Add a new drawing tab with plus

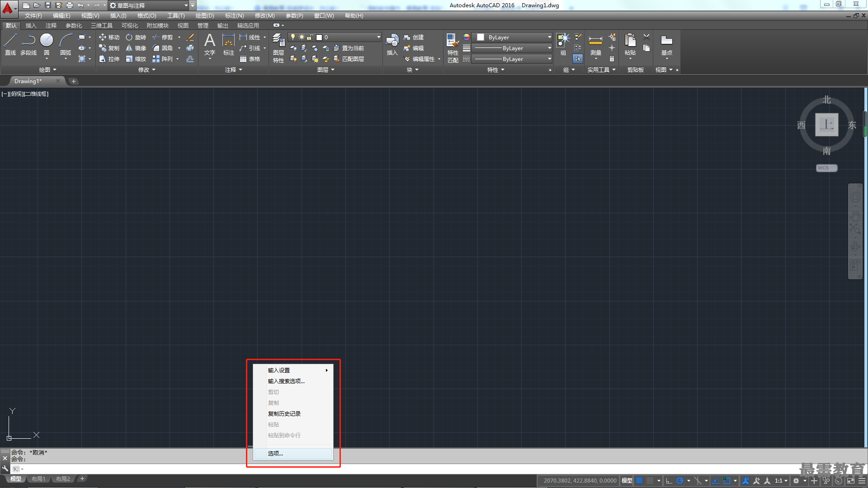click(x=73, y=81)
